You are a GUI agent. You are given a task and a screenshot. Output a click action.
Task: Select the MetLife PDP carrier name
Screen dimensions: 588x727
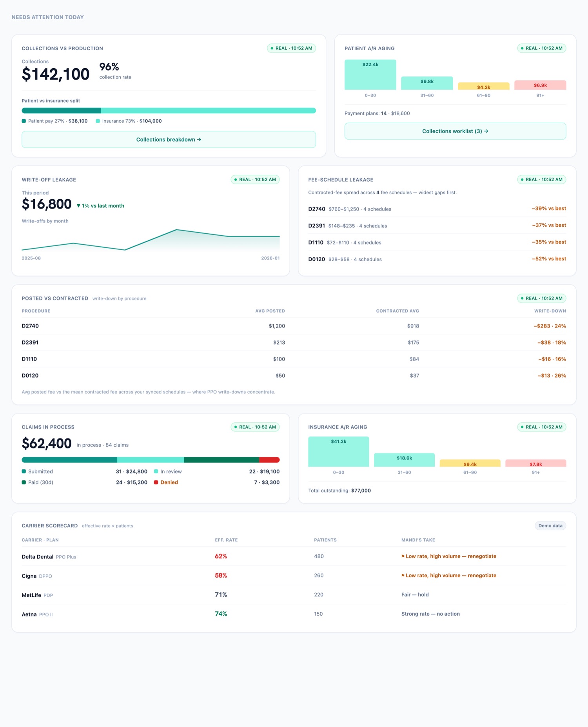point(37,595)
